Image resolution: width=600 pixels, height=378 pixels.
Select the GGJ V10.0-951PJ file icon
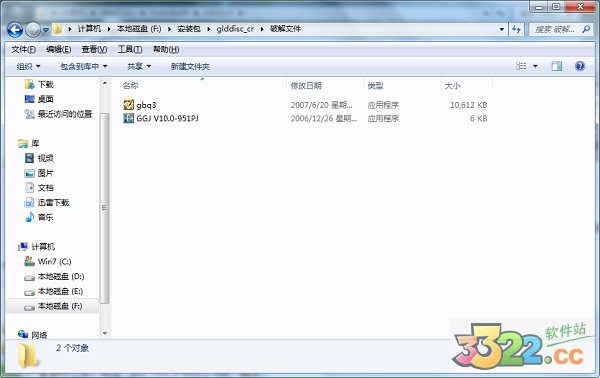129,118
